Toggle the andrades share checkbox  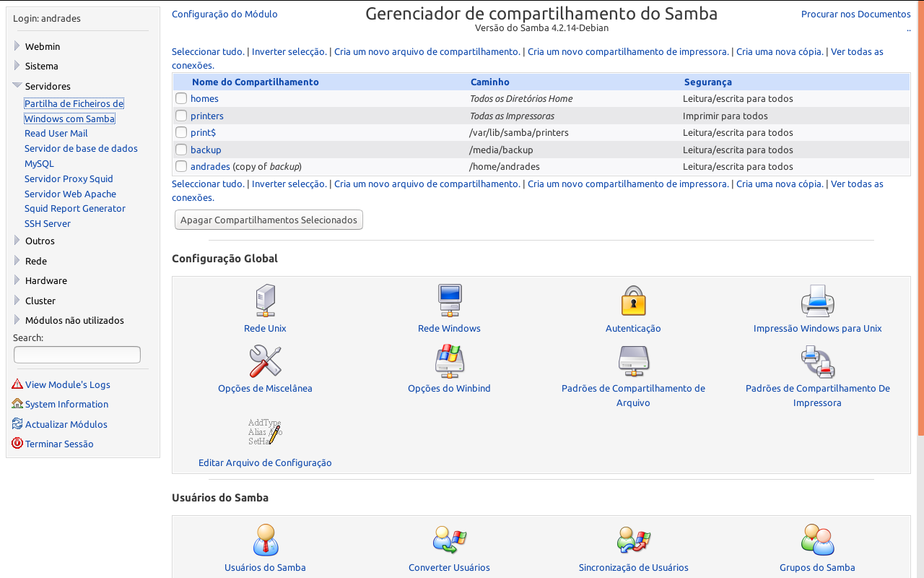[181, 166]
